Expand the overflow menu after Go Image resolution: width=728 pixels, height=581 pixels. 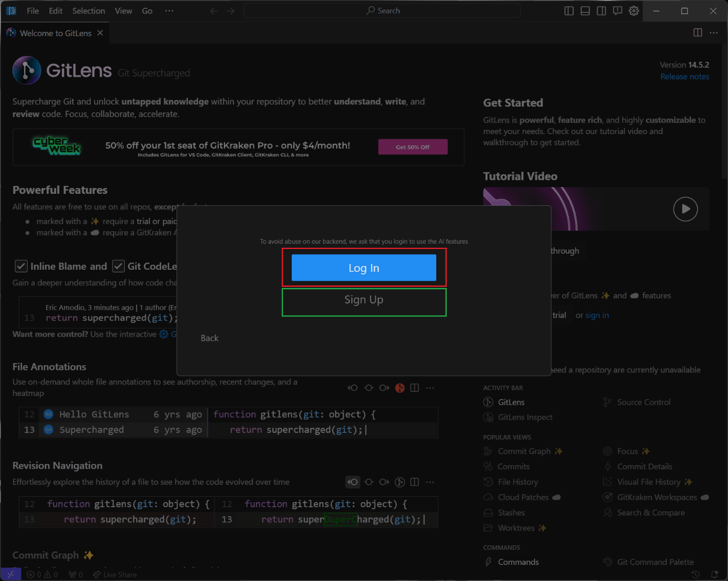[x=169, y=10]
